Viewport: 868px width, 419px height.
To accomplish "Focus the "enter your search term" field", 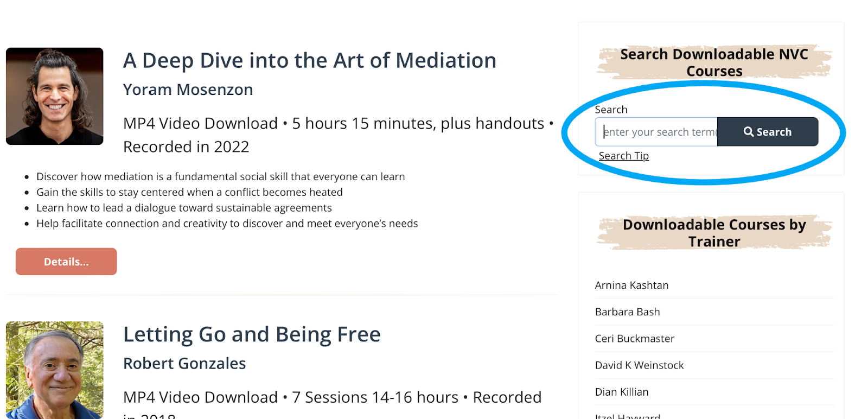I will (x=656, y=132).
